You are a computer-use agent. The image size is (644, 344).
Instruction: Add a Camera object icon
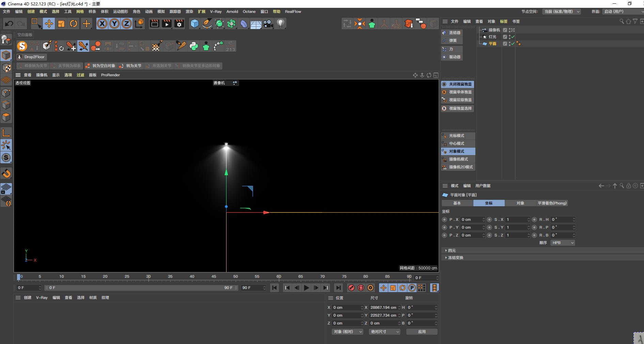tap(268, 24)
